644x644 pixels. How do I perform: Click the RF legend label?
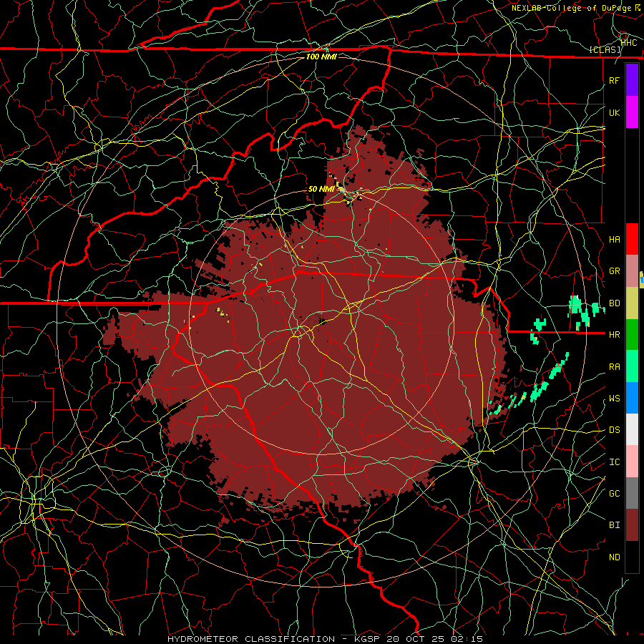click(615, 80)
